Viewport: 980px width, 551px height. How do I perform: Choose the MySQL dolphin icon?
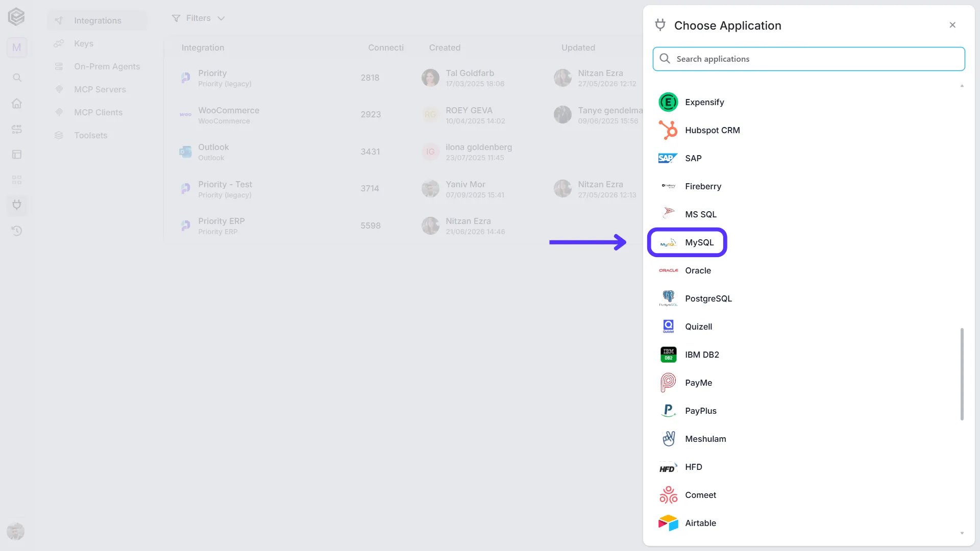(x=668, y=243)
